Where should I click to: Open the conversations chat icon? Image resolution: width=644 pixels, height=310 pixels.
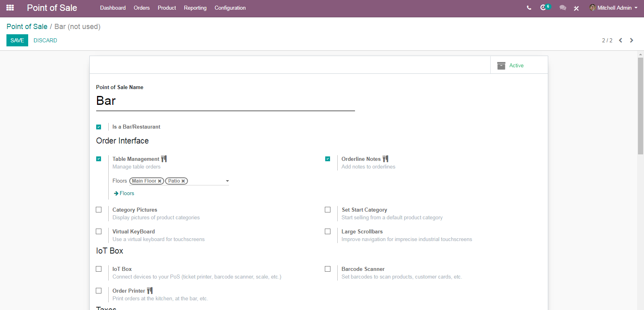[563, 8]
